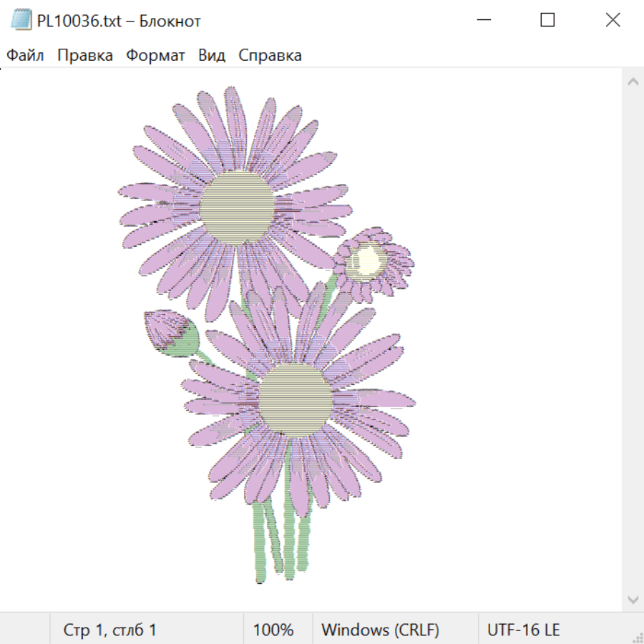Open the Справка help menu

[270, 55]
